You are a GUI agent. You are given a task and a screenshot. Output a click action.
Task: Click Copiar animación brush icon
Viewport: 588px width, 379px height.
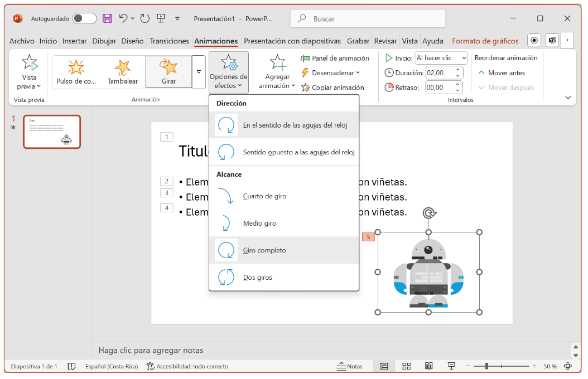pyautogui.click(x=305, y=88)
